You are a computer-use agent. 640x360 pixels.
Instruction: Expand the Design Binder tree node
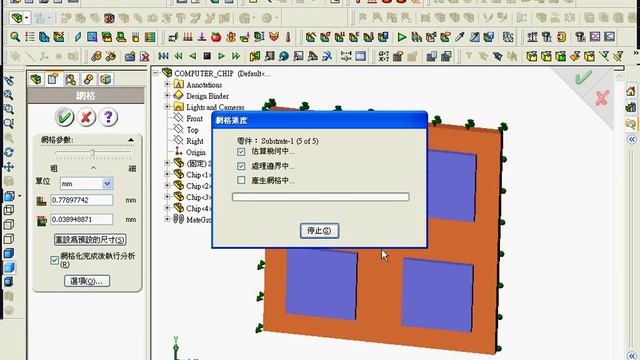[167, 96]
